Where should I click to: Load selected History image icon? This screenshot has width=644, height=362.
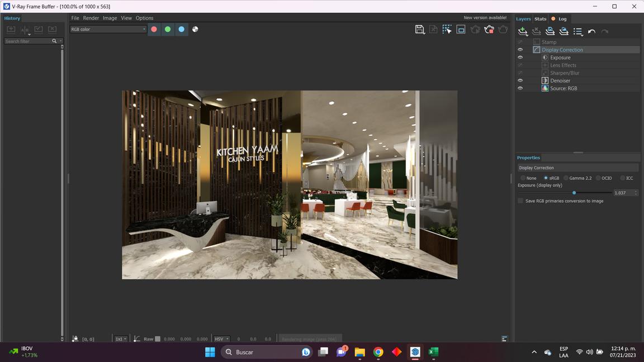39,30
